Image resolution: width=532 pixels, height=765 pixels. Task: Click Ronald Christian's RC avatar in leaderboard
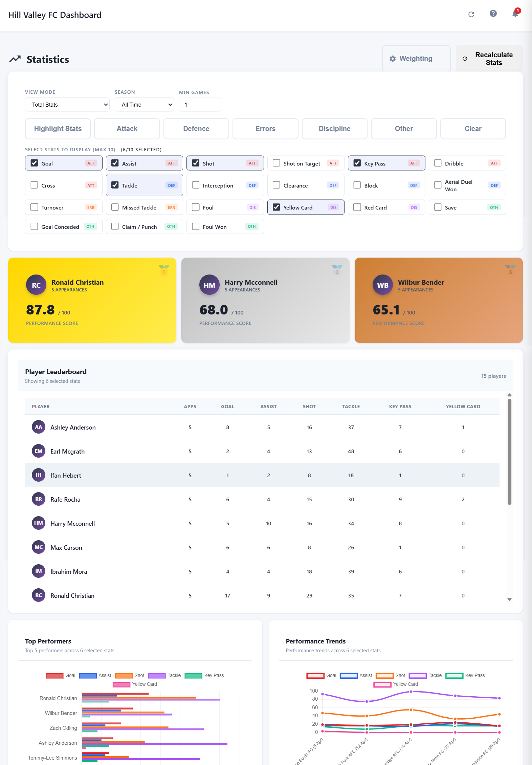39,595
